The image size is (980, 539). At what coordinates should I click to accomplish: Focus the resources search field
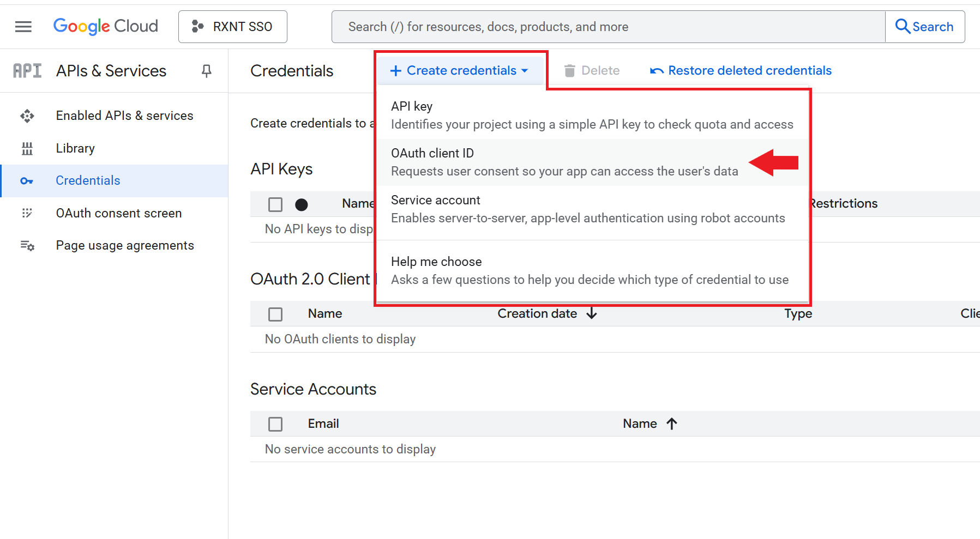click(608, 27)
